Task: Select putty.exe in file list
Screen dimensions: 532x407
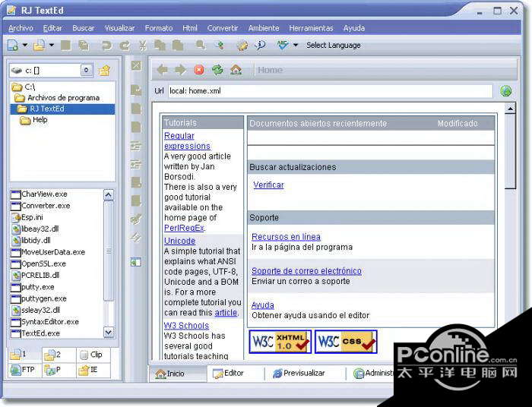Action: click(33, 287)
